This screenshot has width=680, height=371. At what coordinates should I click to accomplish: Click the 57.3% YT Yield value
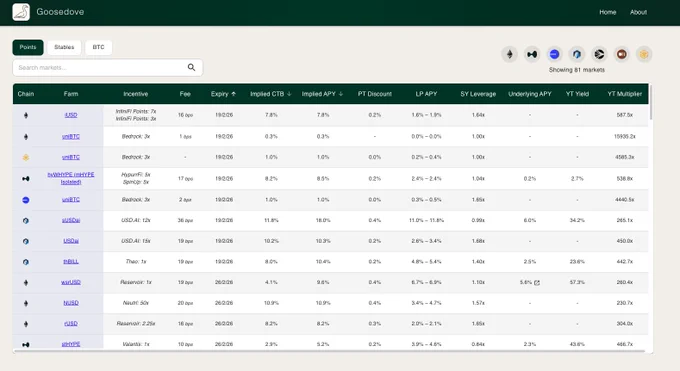click(x=577, y=282)
